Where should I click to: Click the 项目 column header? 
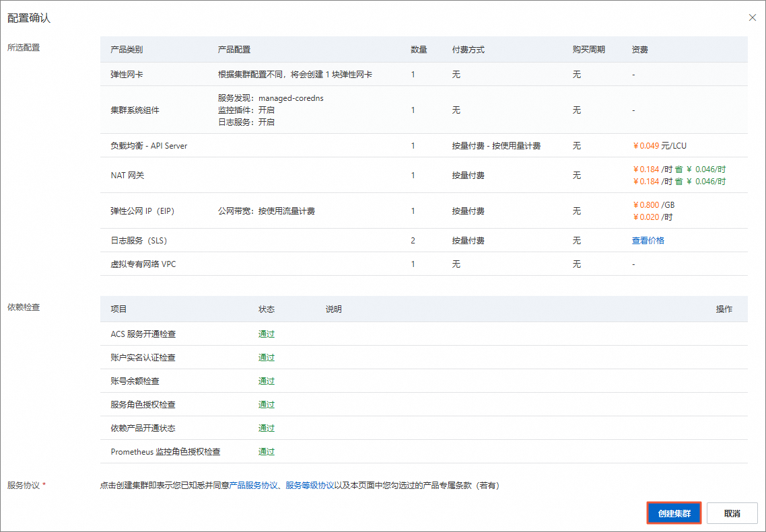[x=118, y=309]
